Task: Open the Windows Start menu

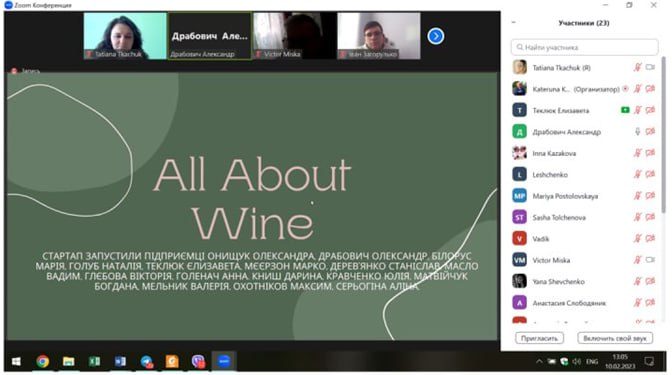Action: click(16, 361)
